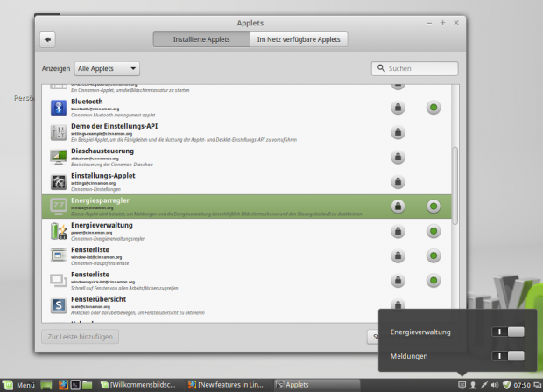The height and width of the screenshot is (392, 543).
Task: Click the volume speaker icon in the tray
Action: [495, 385]
